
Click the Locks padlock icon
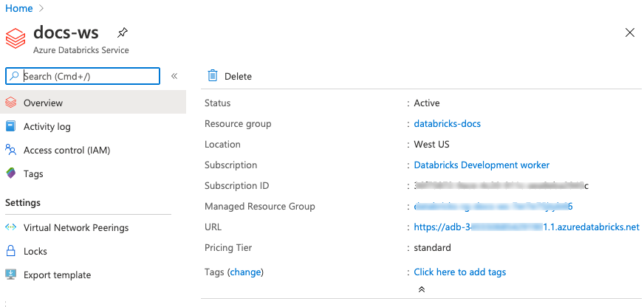(11, 251)
